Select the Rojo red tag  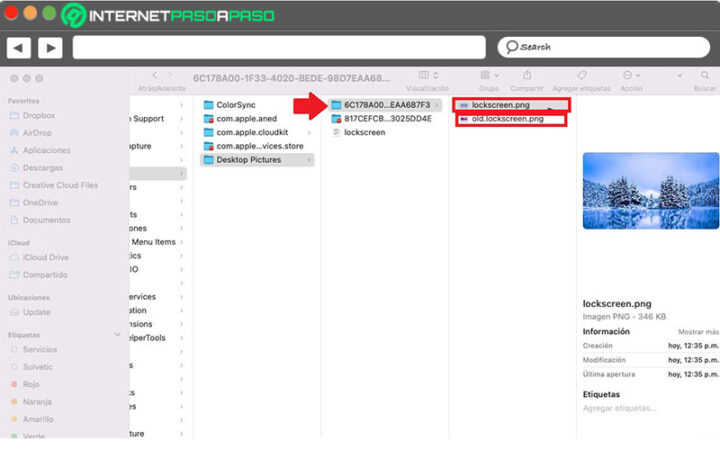(x=33, y=384)
